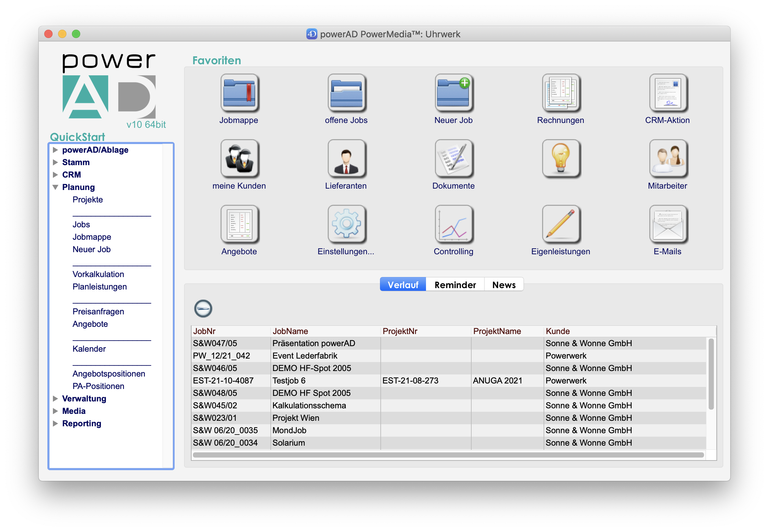Collapse the Planung tree node
Screen dimensions: 769x532
click(55, 187)
